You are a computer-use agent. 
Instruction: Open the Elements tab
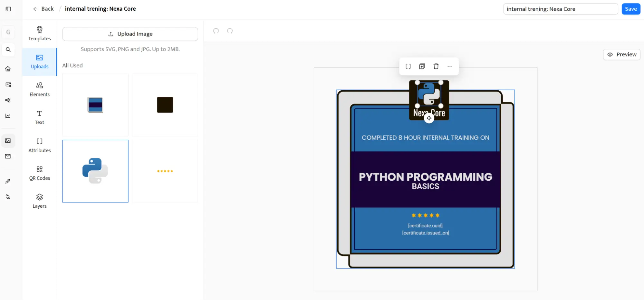40,90
